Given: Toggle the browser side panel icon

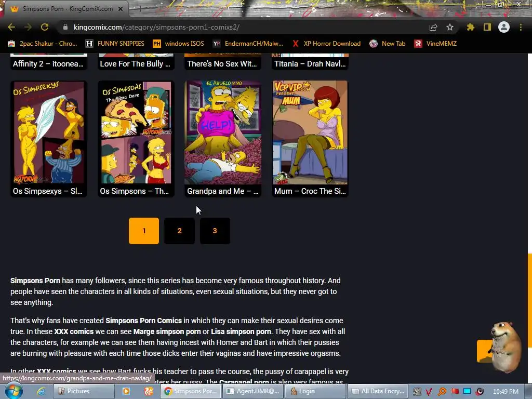Looking at the screenshot, I should click(x=487, y=27).
